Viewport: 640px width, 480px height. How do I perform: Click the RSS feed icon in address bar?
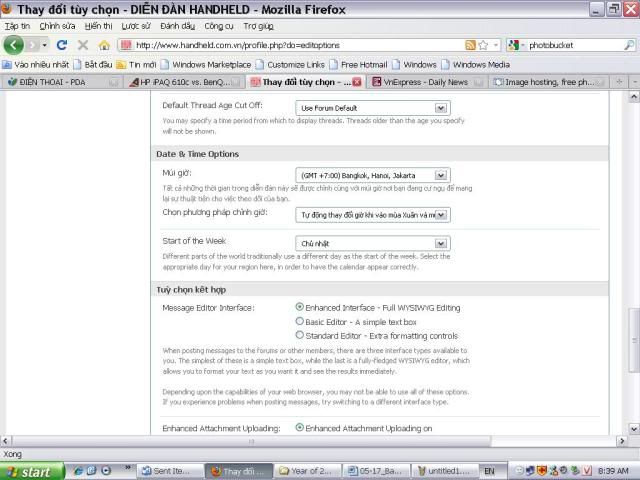(x=470, y=45)
